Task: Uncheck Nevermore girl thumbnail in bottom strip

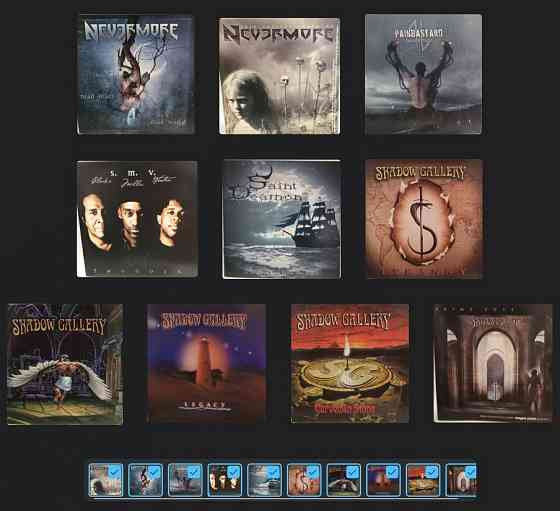Action: 114,471
